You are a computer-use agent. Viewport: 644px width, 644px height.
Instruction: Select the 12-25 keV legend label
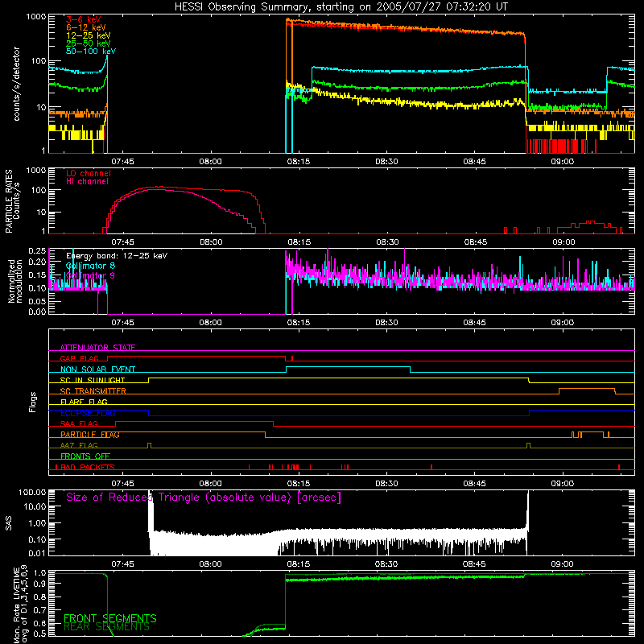coord(89,35)
